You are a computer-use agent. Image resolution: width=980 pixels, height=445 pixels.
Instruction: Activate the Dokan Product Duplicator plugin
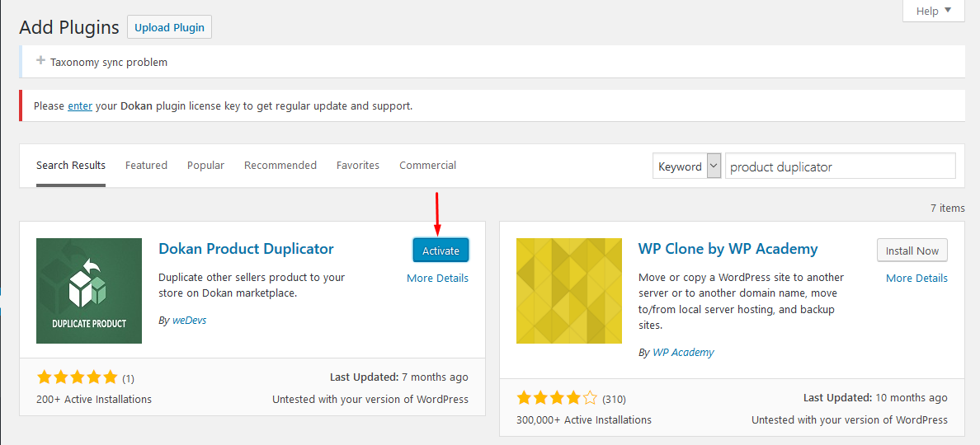[441, 251]
